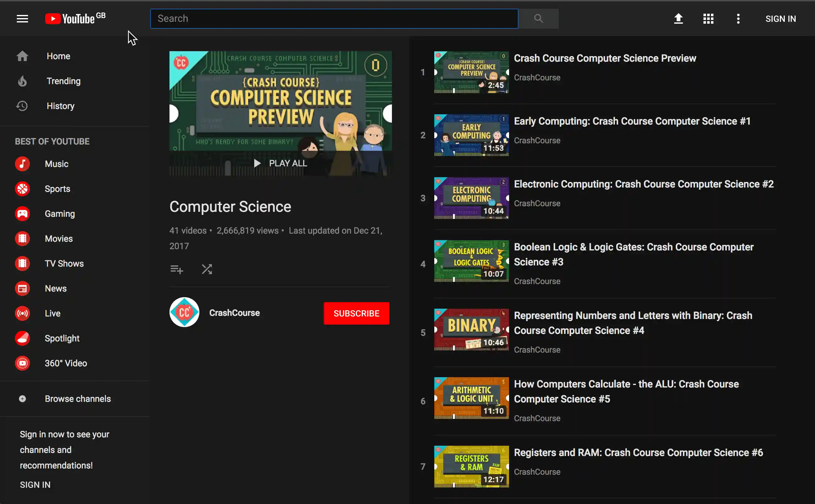Toggle the sidebar with the hamburger icon
Viewport: 815px width, 504px height.
[22, 19]
